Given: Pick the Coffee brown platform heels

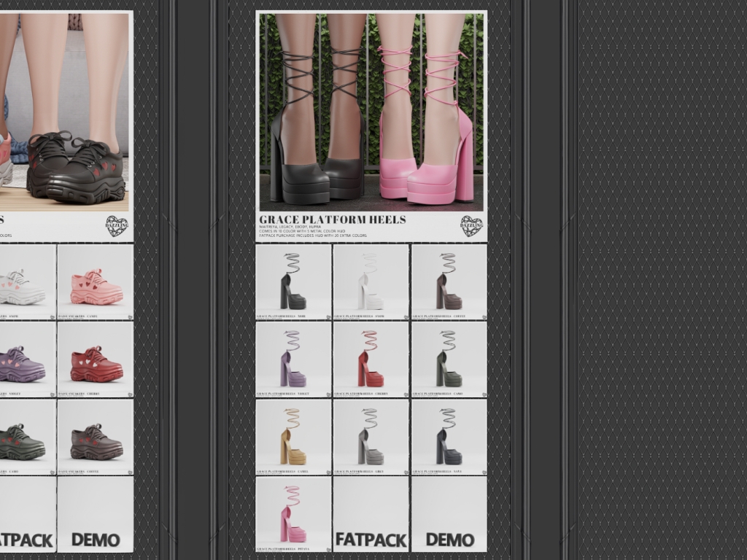Looking at the screenshot, I should pos(449,281).
